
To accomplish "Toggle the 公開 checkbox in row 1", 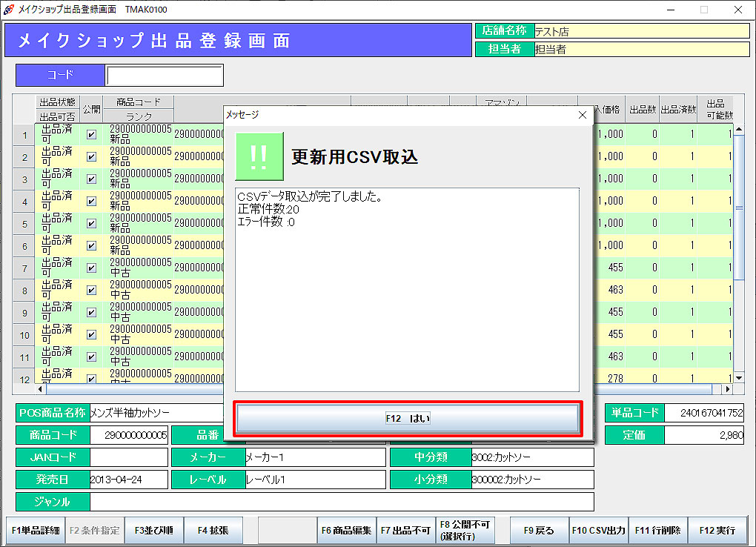I will coord(91,135).
